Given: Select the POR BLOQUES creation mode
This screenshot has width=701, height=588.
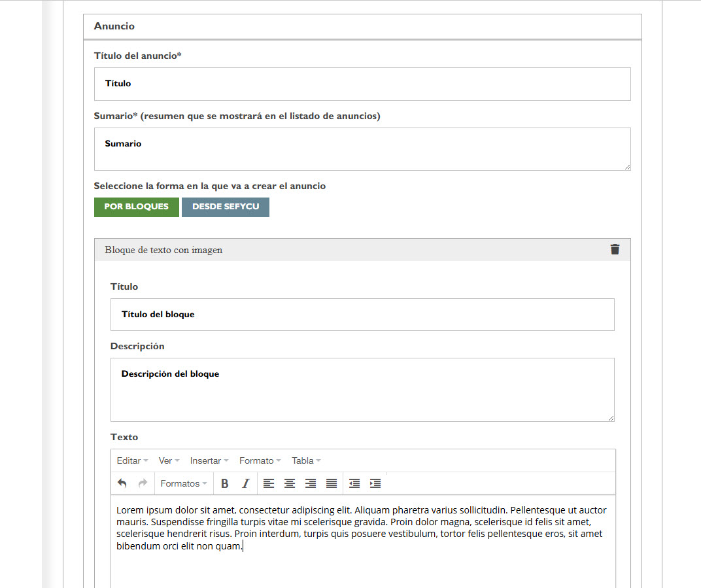Looking at the screenshot, I should tap(137, 207).
